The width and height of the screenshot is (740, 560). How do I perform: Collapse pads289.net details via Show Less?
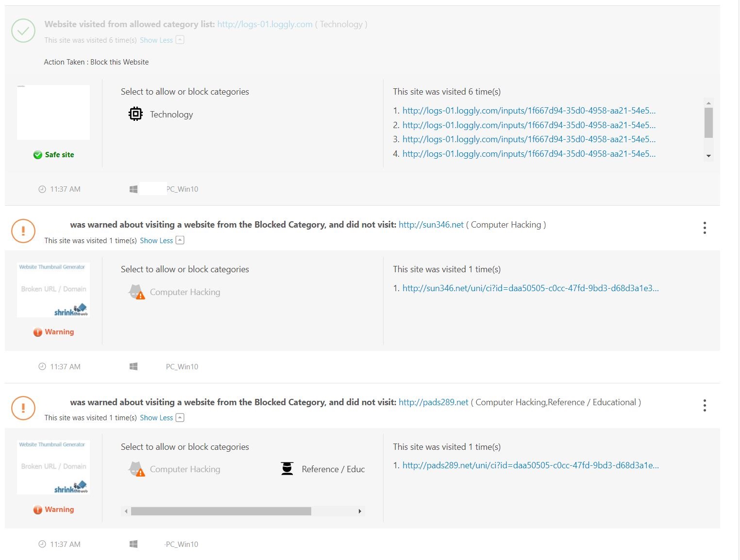[156, 418]
